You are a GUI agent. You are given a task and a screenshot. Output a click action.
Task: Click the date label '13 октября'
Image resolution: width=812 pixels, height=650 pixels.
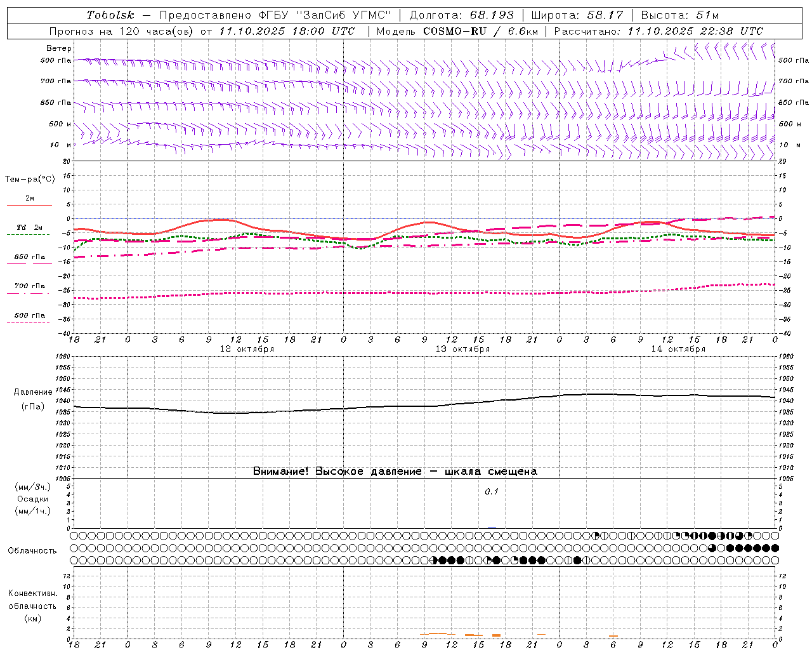click(462, 349)
